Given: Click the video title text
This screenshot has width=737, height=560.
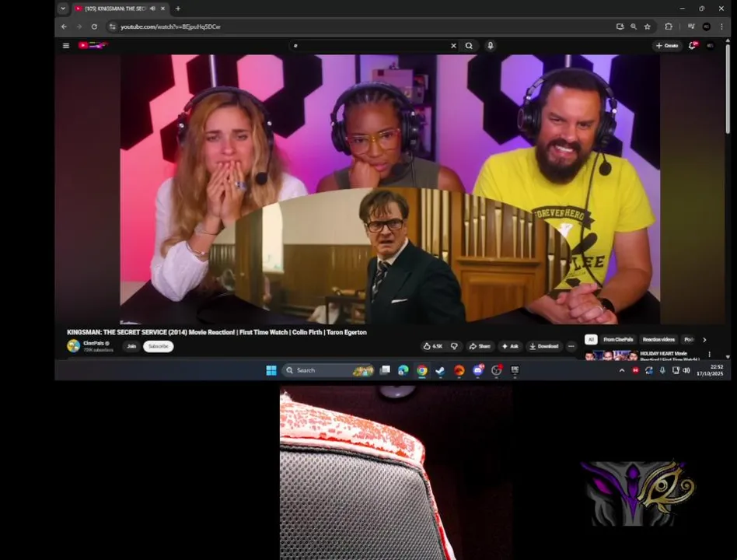Looking at the screenshot, I should (217, 332).
